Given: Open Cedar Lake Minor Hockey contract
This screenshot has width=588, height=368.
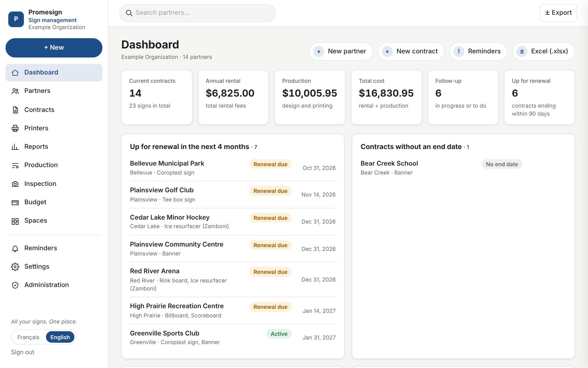Looking at the screenshot, I should coord(233,222).
